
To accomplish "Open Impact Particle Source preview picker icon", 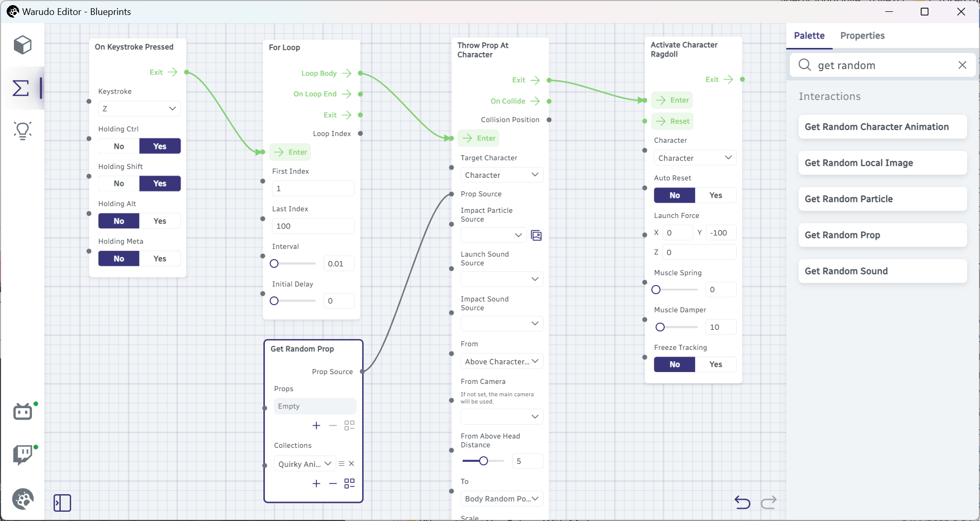I will [536, 236].
